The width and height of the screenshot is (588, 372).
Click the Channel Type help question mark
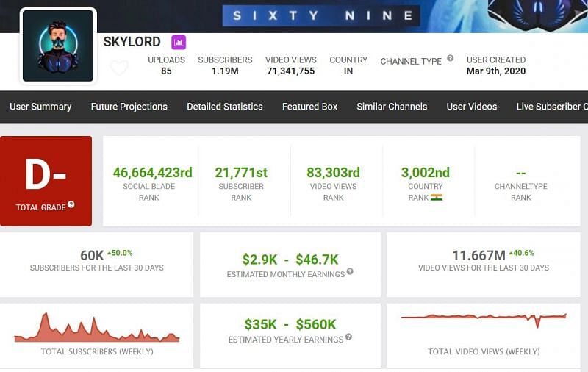coord(450,58)
